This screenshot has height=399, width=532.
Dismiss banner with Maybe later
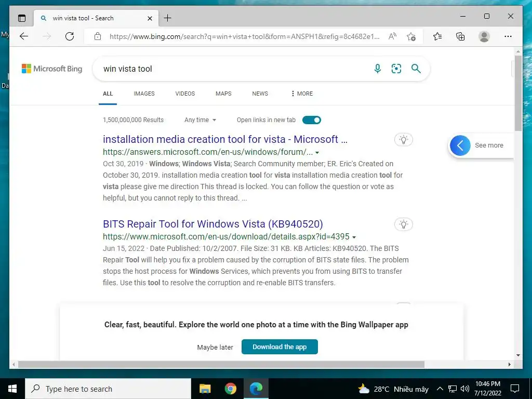pos(215,348)
